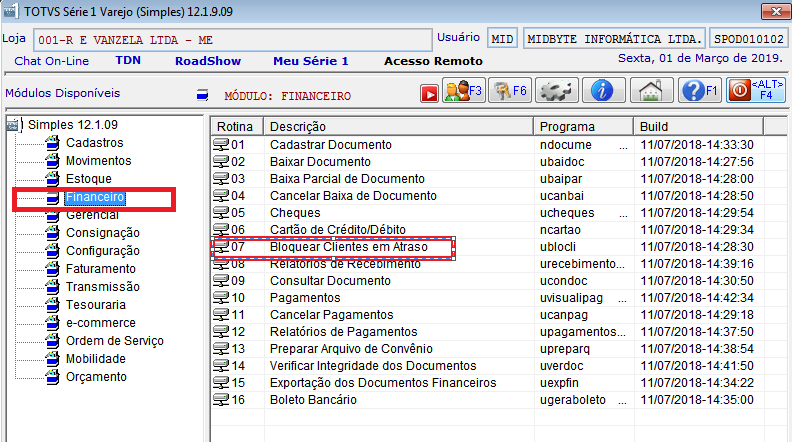Click the red play button icon

[x=429, y=93]
